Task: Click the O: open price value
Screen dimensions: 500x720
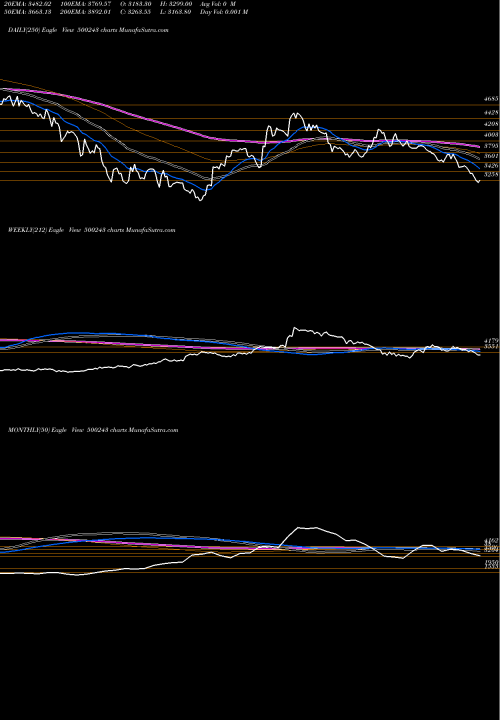Action: [x=136, y=4]
